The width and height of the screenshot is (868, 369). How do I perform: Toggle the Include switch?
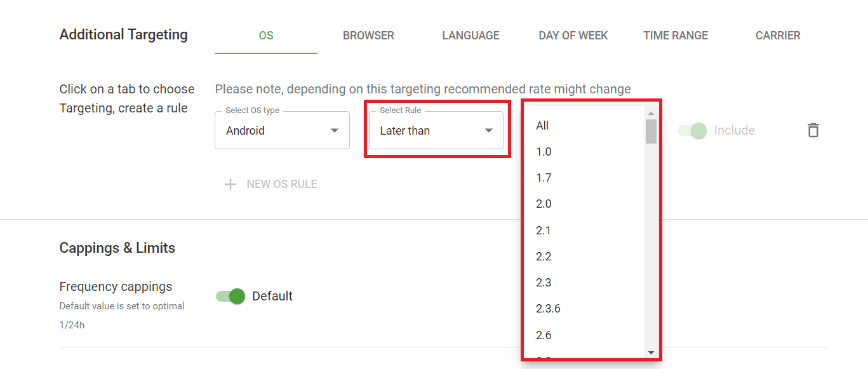pos(691,131)
